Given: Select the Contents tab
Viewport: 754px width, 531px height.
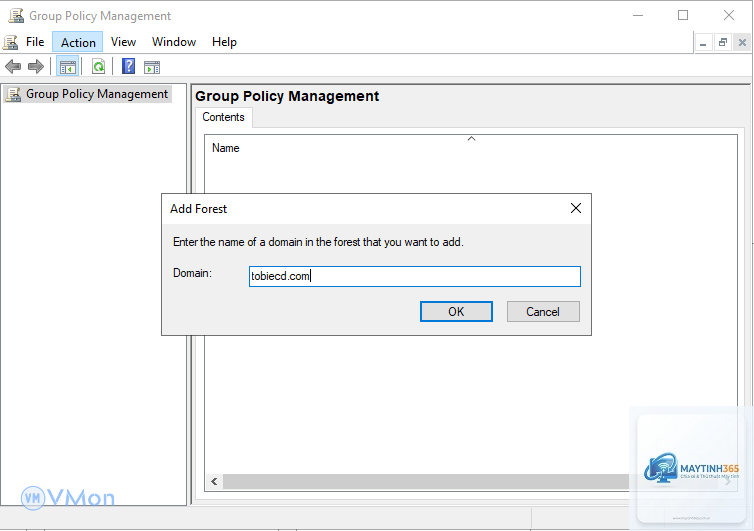Looking at the screenshot, I should point(223,117).
